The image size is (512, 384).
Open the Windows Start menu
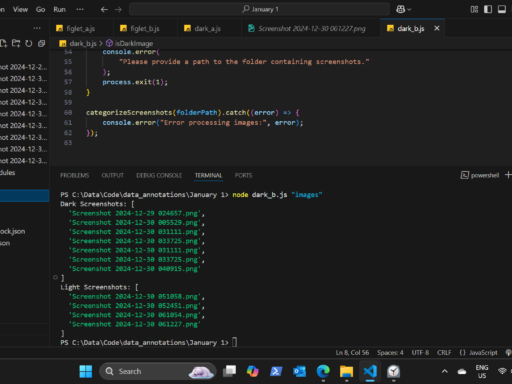click(86, 371)
